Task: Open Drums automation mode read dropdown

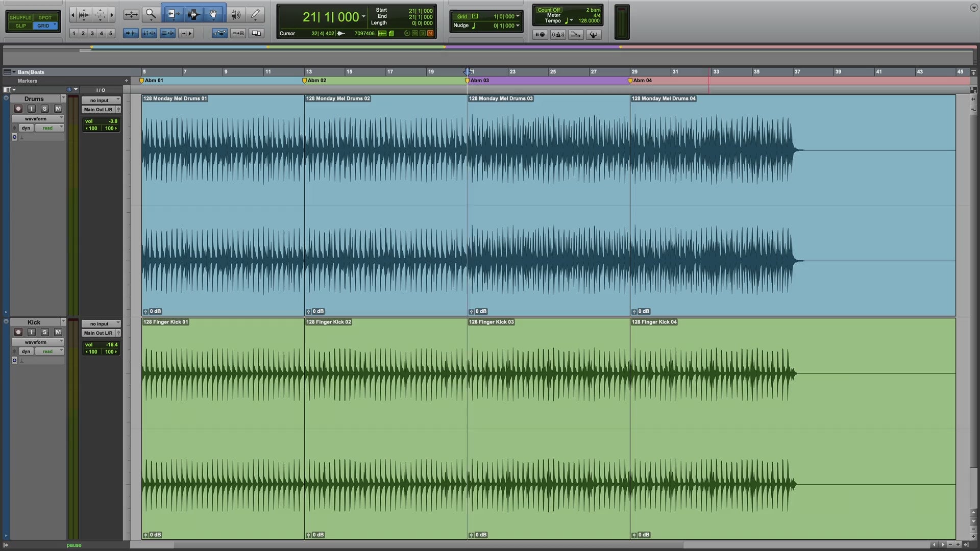Action: click(x=50, y=128)
